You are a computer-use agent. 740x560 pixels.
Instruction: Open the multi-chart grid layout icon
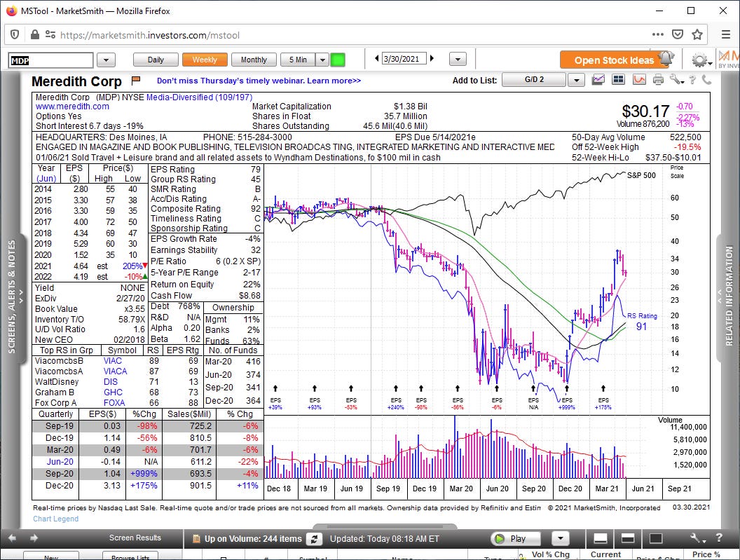[x=618, y=80]
